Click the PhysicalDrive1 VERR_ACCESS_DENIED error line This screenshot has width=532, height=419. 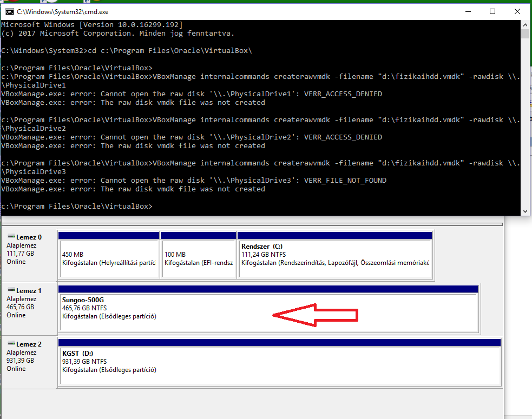192,94
